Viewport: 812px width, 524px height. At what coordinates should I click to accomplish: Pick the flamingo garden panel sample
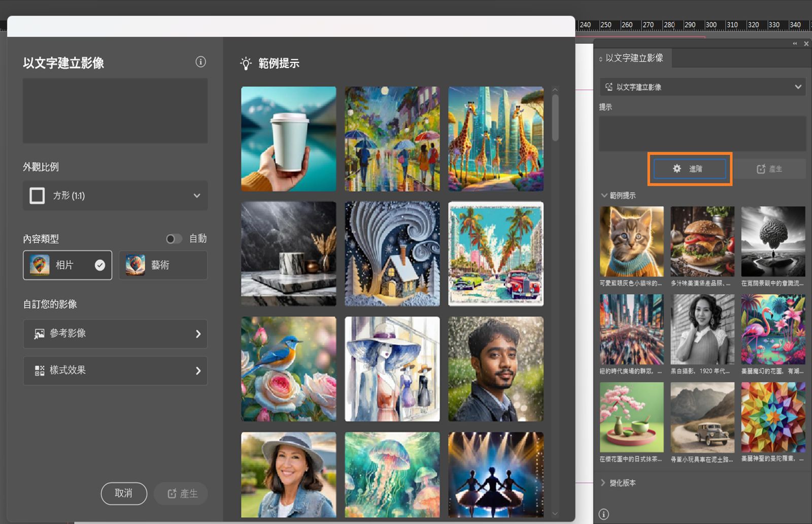[773, 329]
